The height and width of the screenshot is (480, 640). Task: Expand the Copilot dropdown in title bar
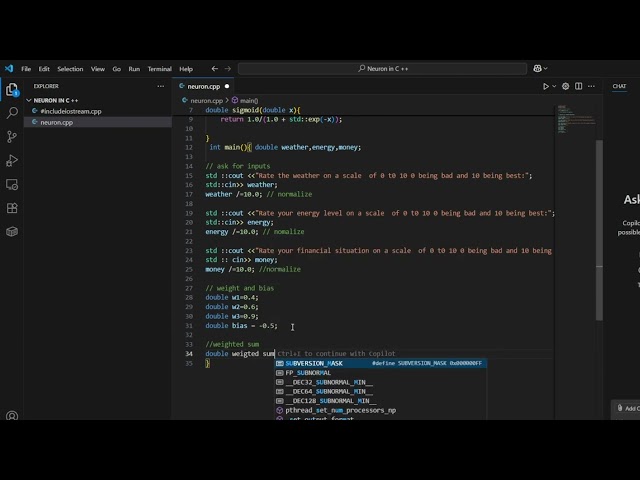tap(545, 69)
